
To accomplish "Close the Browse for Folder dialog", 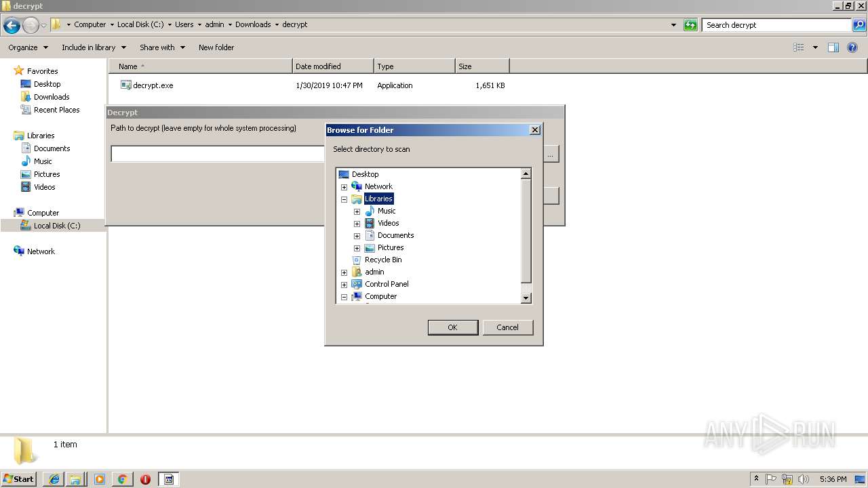I will point(534,129).
